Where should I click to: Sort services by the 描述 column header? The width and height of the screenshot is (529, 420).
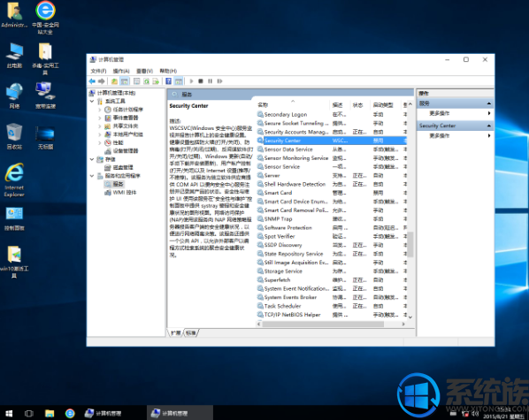point(340,105)
